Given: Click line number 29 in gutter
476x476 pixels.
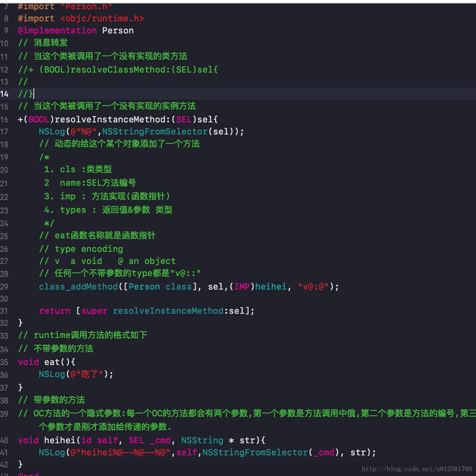Looking at the screenshot, I should pos(4,287).
